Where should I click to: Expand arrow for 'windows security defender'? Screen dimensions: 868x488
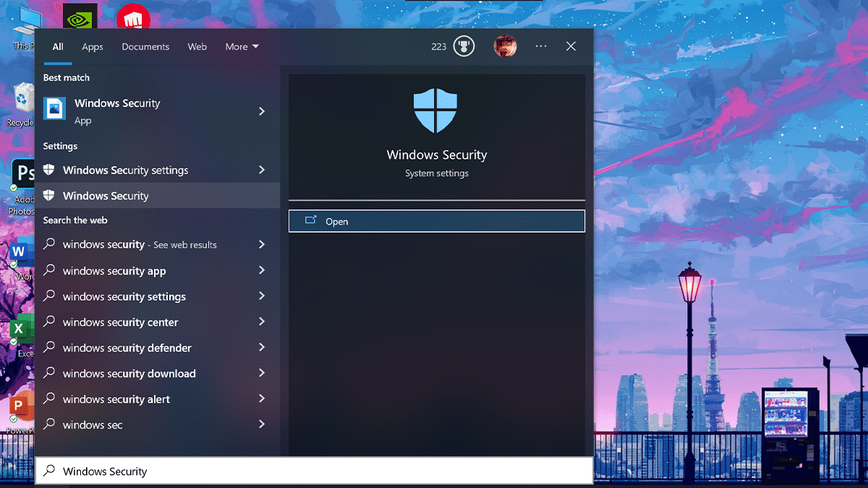click(262, 348)
